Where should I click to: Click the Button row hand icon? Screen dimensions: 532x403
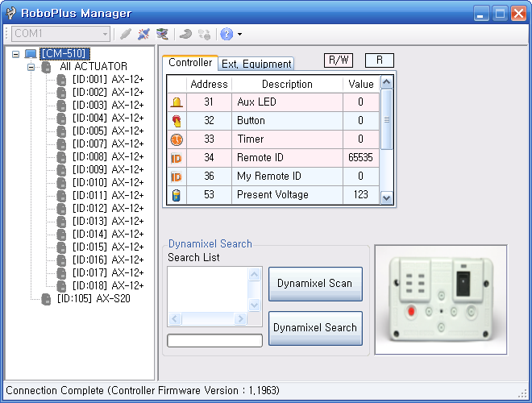177,121
